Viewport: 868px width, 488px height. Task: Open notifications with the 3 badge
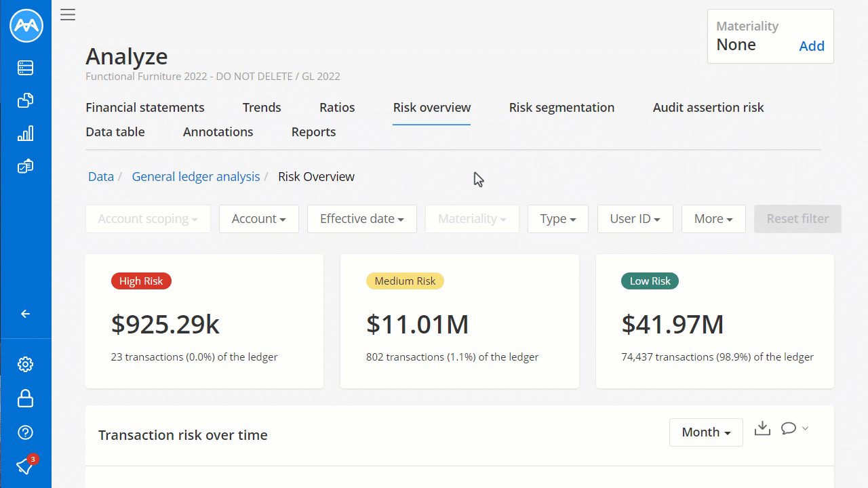26,466
